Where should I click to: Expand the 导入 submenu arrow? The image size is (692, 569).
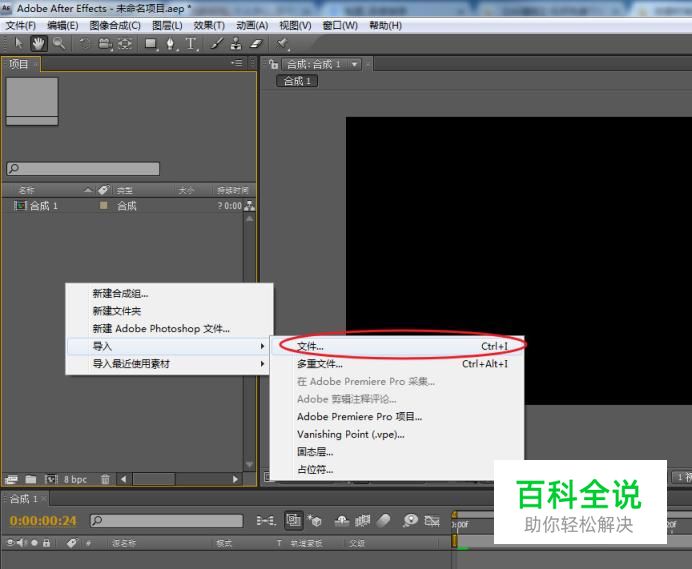pos(262,347)
